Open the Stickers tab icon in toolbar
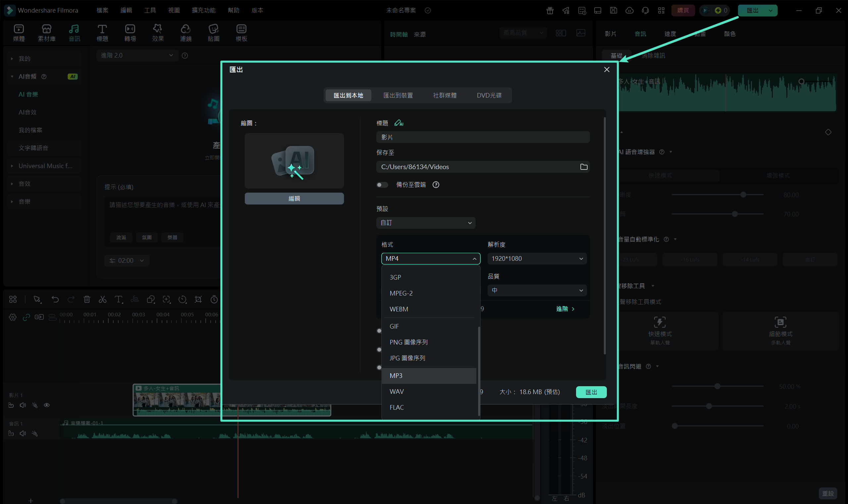Image resolution: width=848 pixels, height=504 pixels. point(213,33)
